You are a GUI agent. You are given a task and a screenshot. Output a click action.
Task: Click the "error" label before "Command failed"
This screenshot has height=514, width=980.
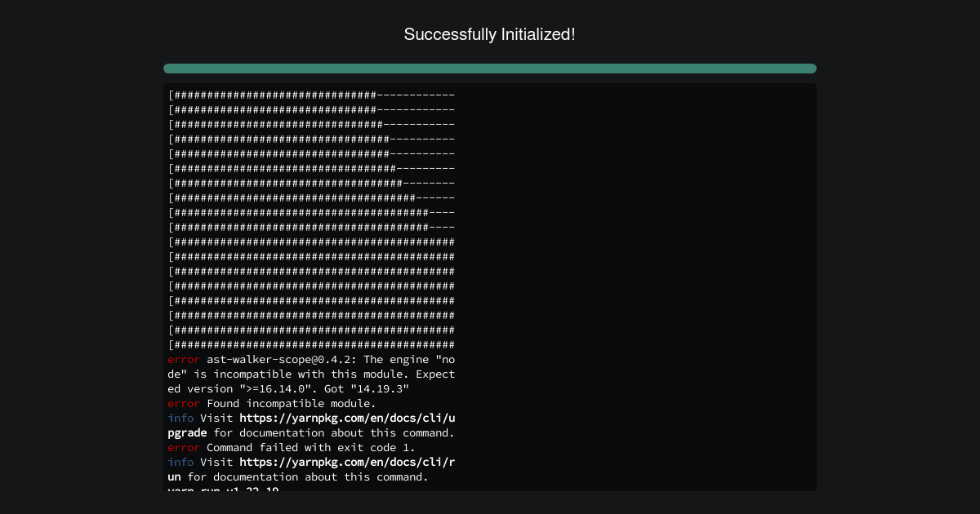tap(184, 447)
